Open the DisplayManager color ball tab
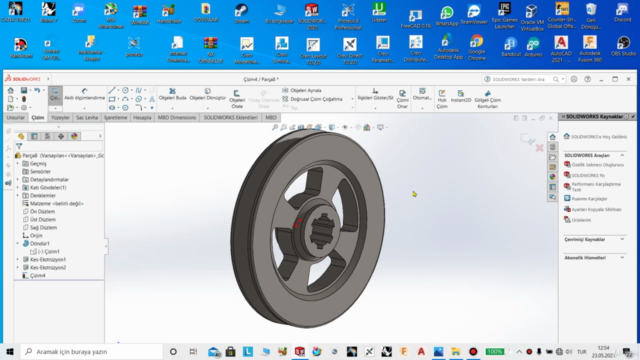 coord(74,136)
